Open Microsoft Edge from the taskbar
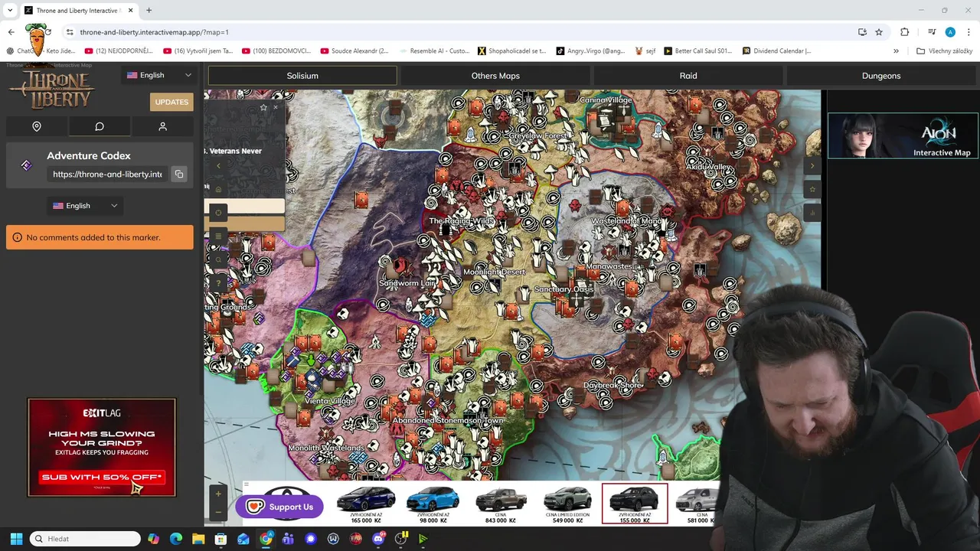 [176, 539]
